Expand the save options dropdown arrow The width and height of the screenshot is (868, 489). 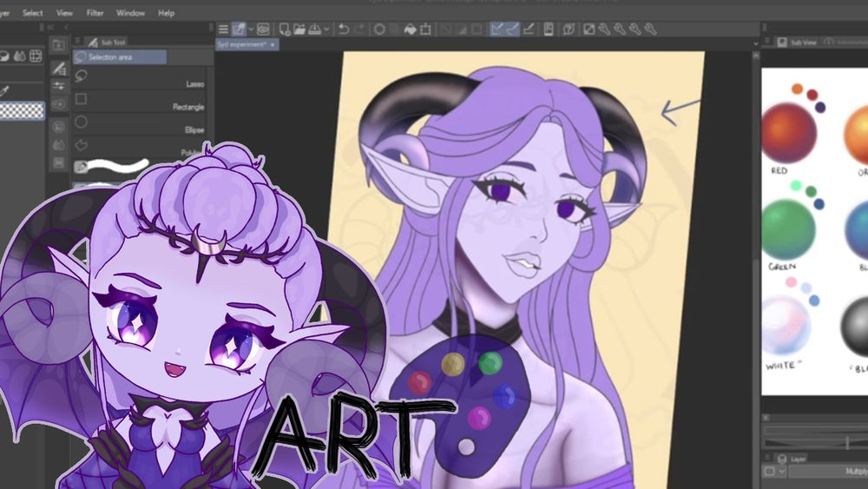point(326,30)
